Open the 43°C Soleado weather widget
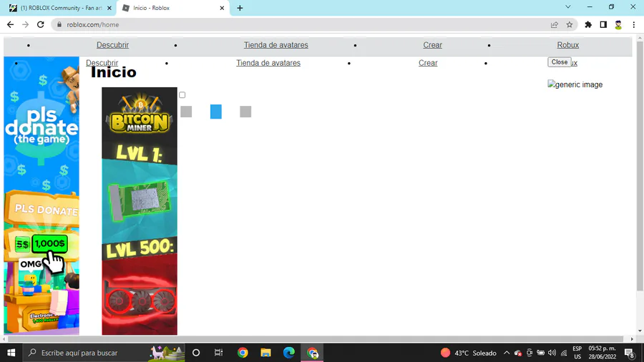 pyautogui.click(x=468, y=353)
